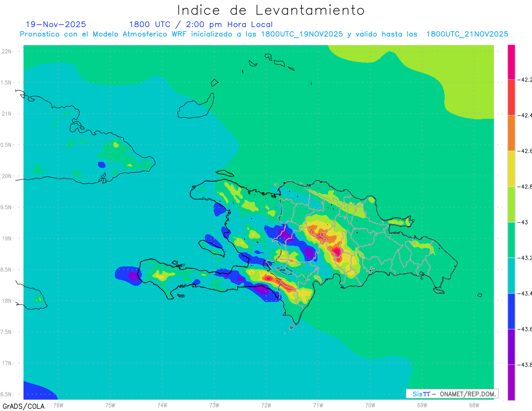
Task: Click the "Pronostico con el Modelo Atmosferico WRF" line
Action: pyautogui.click(x=264, y=34)
